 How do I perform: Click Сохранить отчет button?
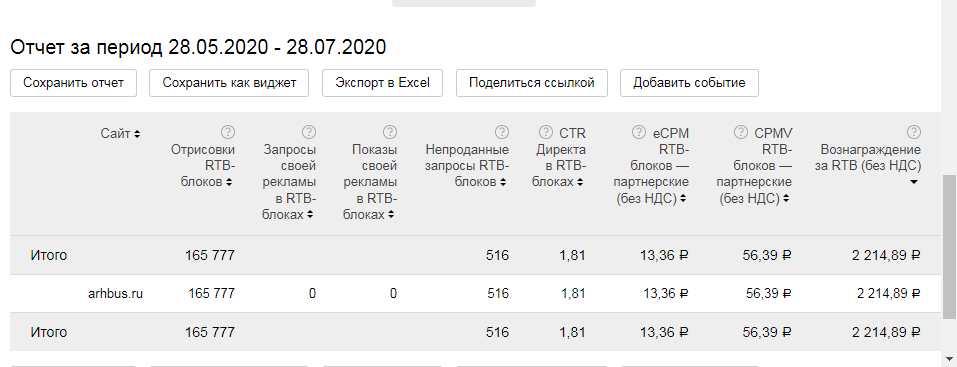pyautogui.click(x=73, y=83)
